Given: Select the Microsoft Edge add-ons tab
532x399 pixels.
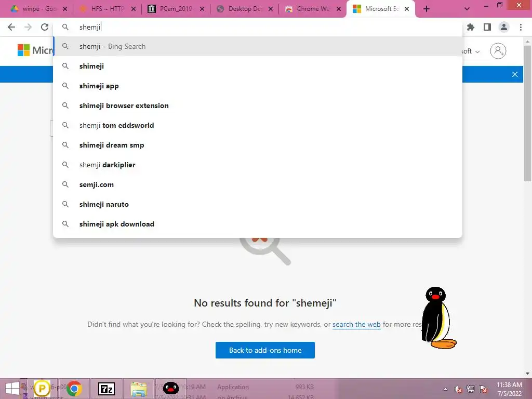Looking at the screenshot, I should [x=376, y=9].
